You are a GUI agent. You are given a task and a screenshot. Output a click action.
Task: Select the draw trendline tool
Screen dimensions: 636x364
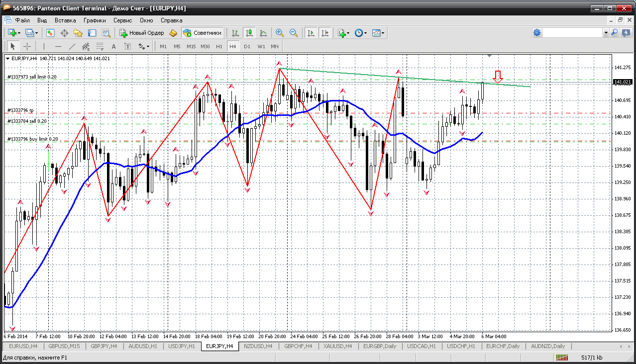tap(72, 46)
